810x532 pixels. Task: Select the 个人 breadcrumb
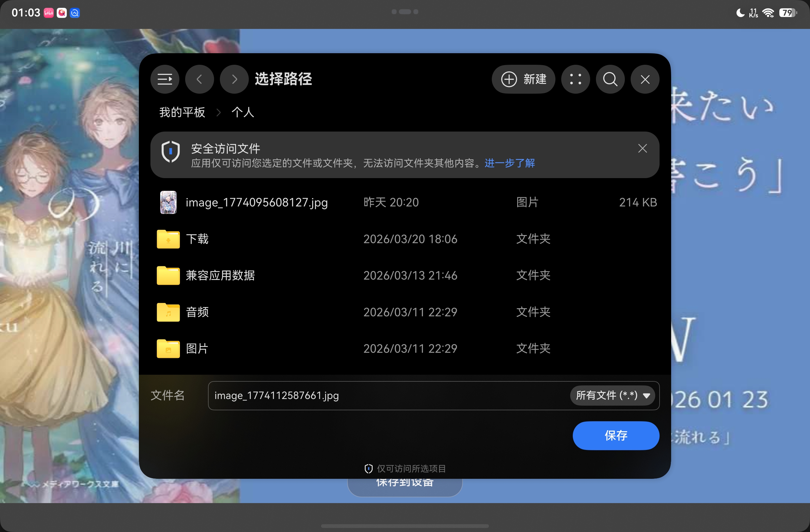point(243,112)
